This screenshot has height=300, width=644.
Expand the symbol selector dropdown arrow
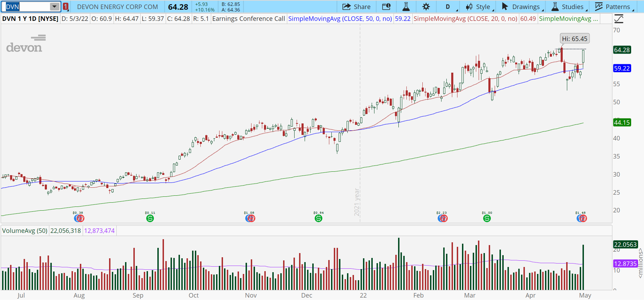(x=55, y=7)
